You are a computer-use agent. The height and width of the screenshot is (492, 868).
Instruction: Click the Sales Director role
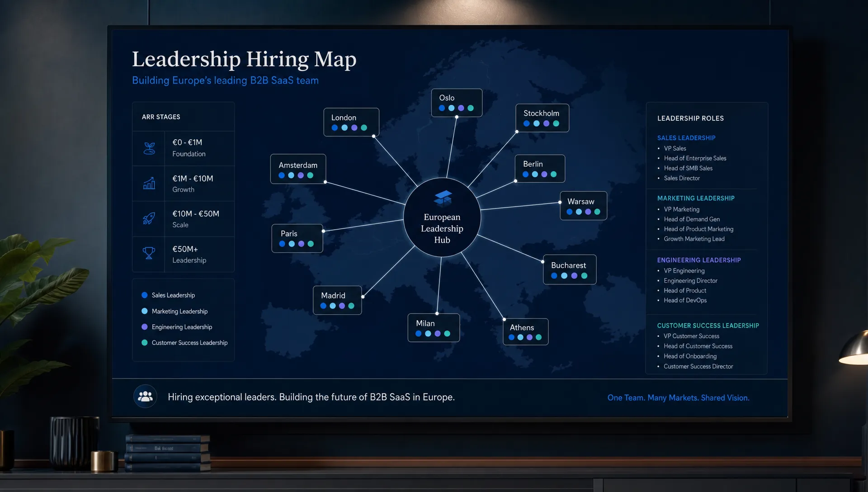[682, 178]
